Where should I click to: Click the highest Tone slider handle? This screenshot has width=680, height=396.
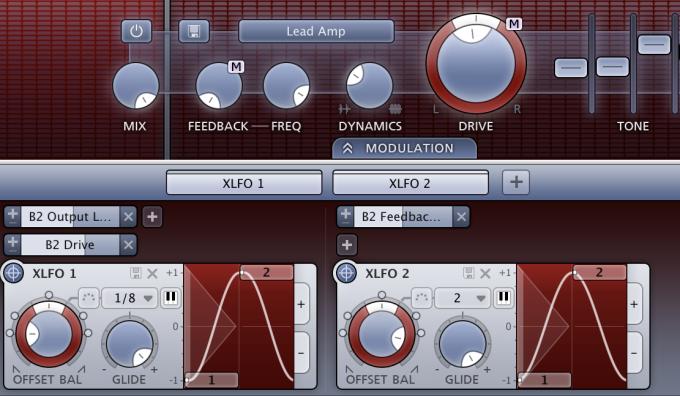pos(654,45)
